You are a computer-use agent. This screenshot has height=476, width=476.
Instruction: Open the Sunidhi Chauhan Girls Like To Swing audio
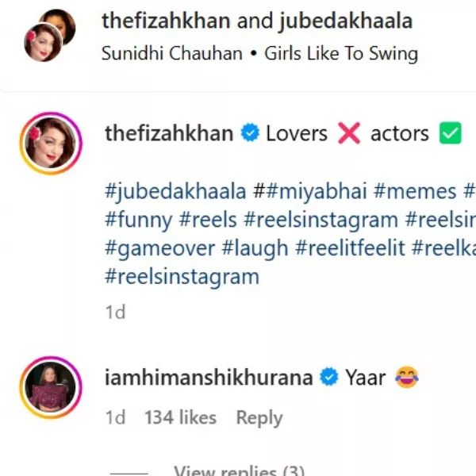tap(259, 54)
